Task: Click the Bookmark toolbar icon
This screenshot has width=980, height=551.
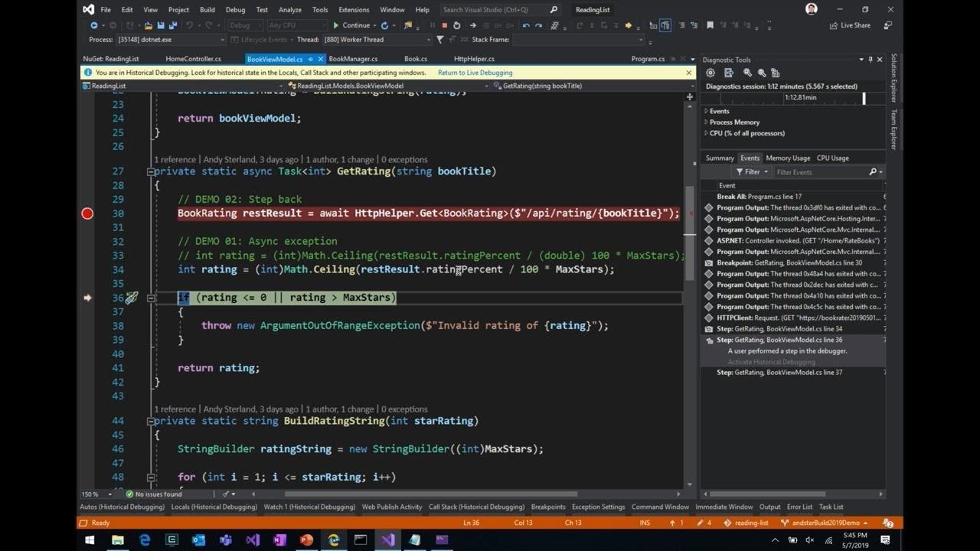Action: click(x=710, y=25)
